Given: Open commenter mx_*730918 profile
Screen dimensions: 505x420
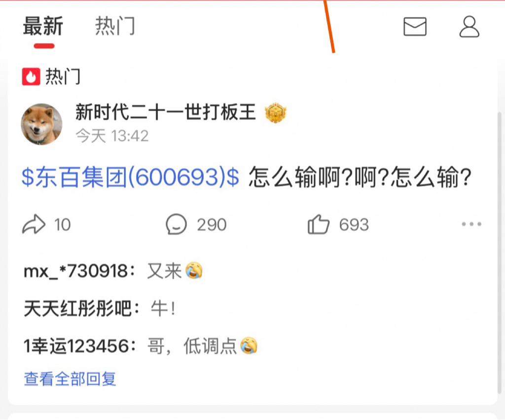Looking at the screenshot, I should click(x=76, y=271).
